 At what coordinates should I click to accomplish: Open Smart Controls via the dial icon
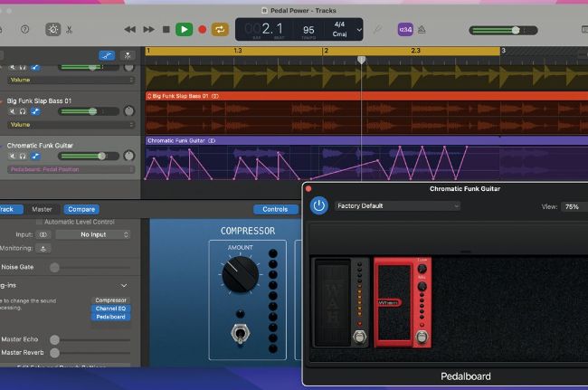pyautogui.click(x=53, y=29)
